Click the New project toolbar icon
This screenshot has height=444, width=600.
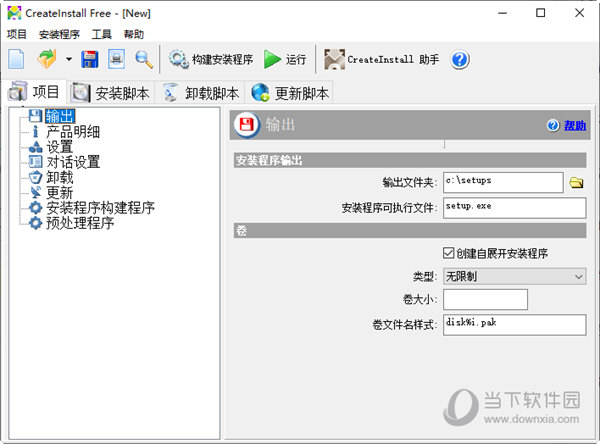click(x=16, y=59)
